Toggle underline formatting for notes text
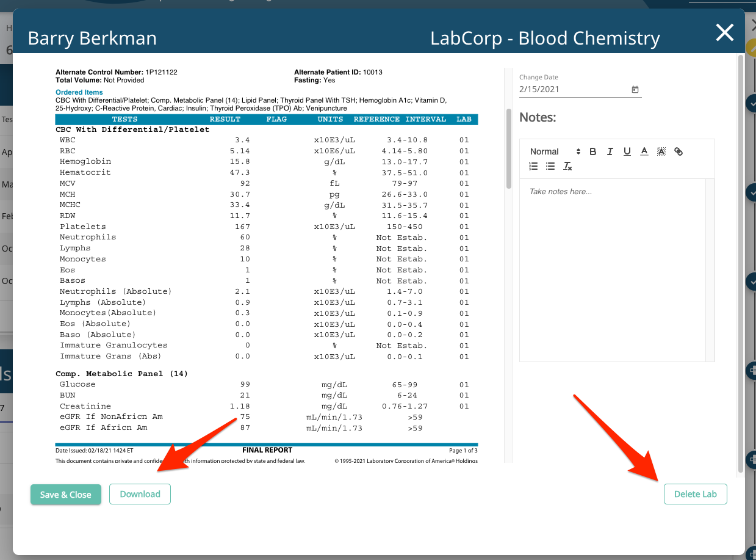 click(627, 151)
